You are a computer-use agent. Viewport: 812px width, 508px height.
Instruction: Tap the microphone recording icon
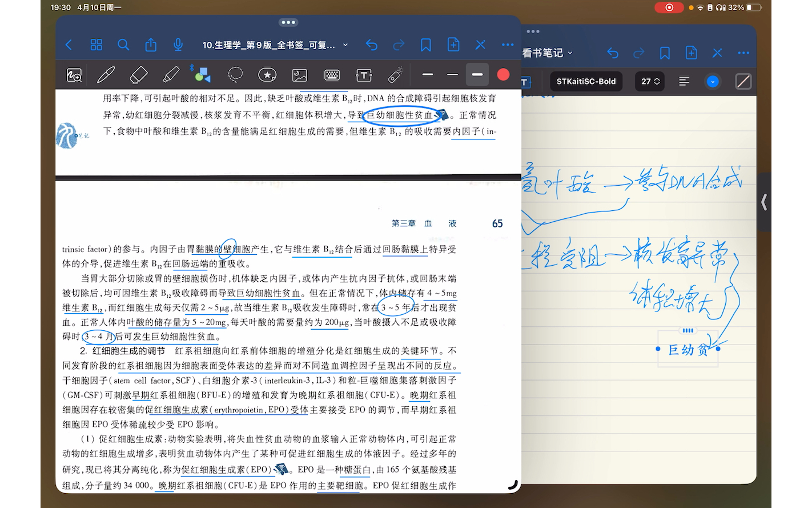click(178, 45)
